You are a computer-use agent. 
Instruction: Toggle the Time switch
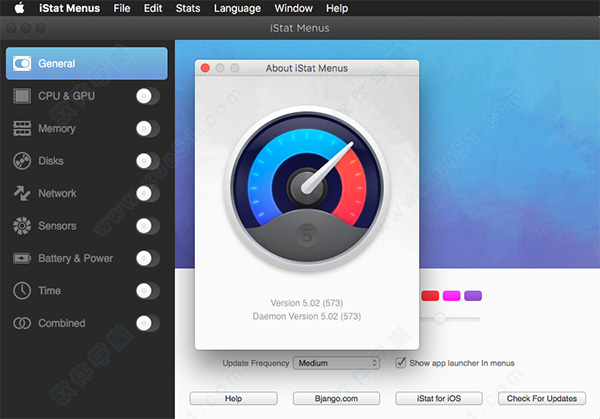(148, 291)
